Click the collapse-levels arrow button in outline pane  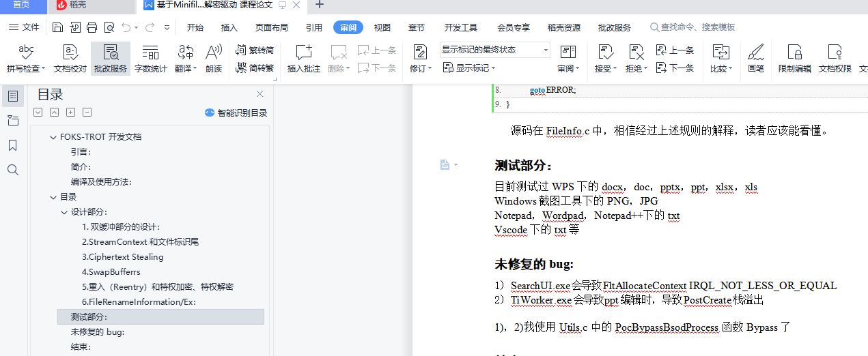pos(54,113)
